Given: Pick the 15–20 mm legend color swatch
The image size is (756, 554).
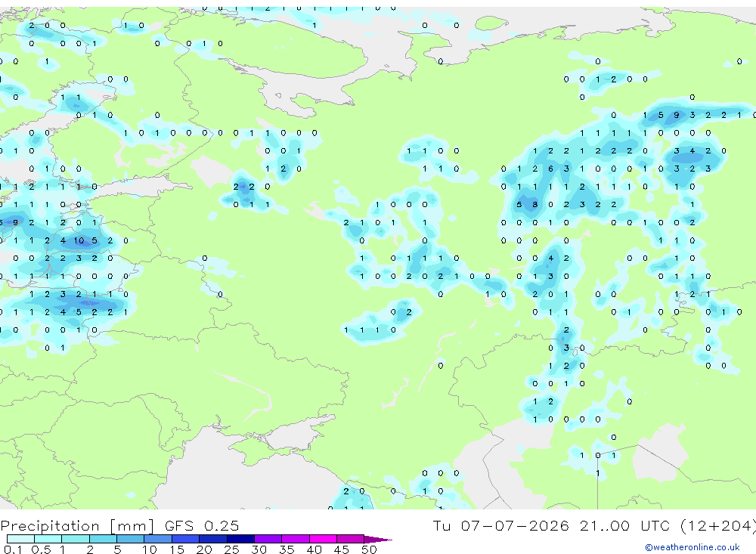Looking at the screenshot, I should pyautogui.click(x=186, y=539).
